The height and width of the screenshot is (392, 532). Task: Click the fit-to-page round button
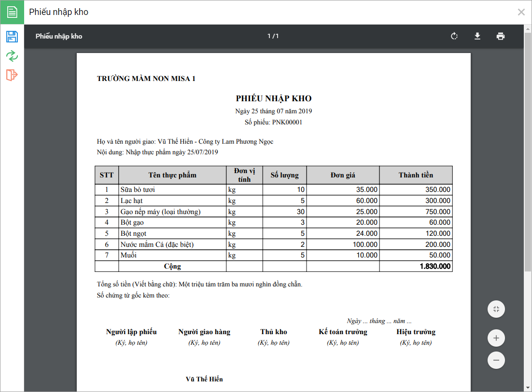point(496,309)
